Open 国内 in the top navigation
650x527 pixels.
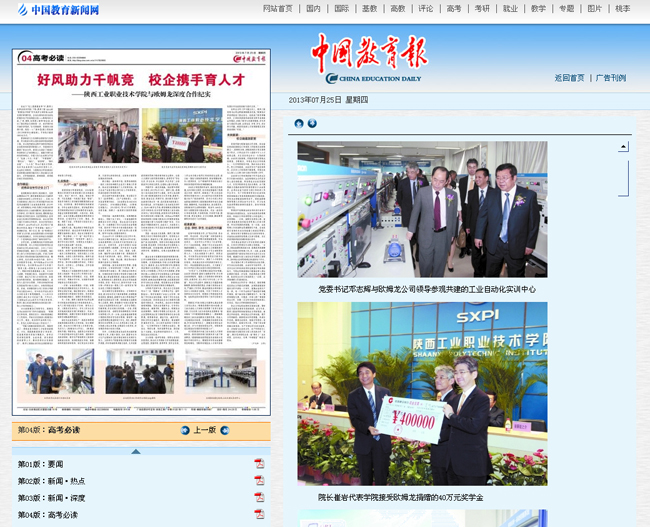click(x=313, y=8)
